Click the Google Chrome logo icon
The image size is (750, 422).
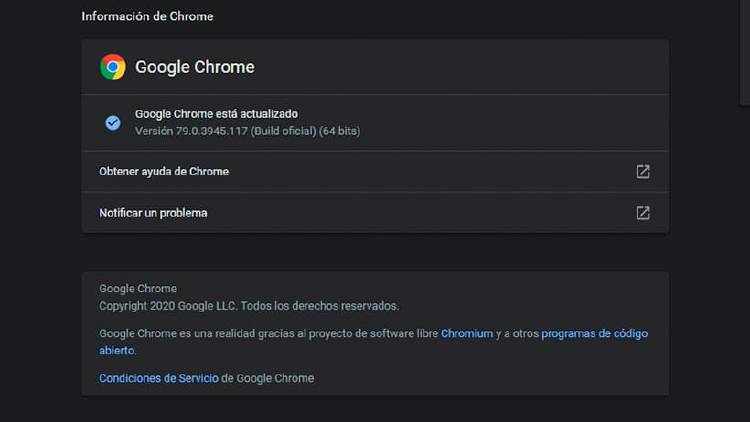coord(113,67)
